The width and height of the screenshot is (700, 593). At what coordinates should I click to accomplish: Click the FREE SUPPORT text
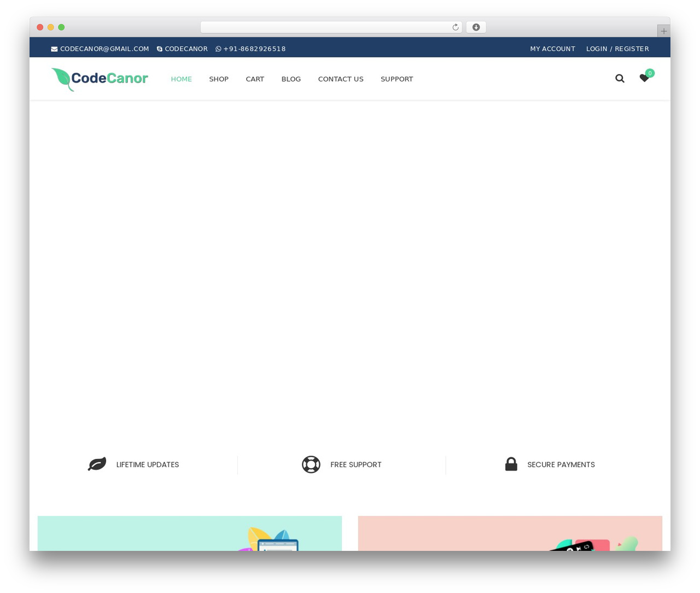click(356, 464)
